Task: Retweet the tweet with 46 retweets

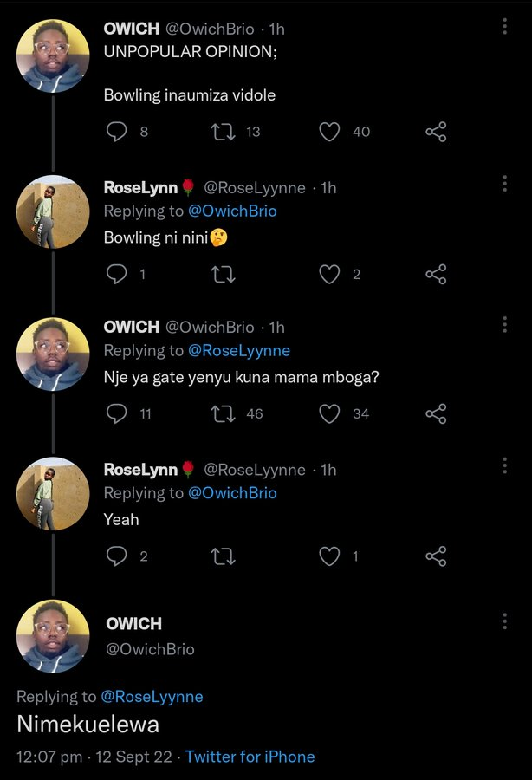Action: pos(224,414)
